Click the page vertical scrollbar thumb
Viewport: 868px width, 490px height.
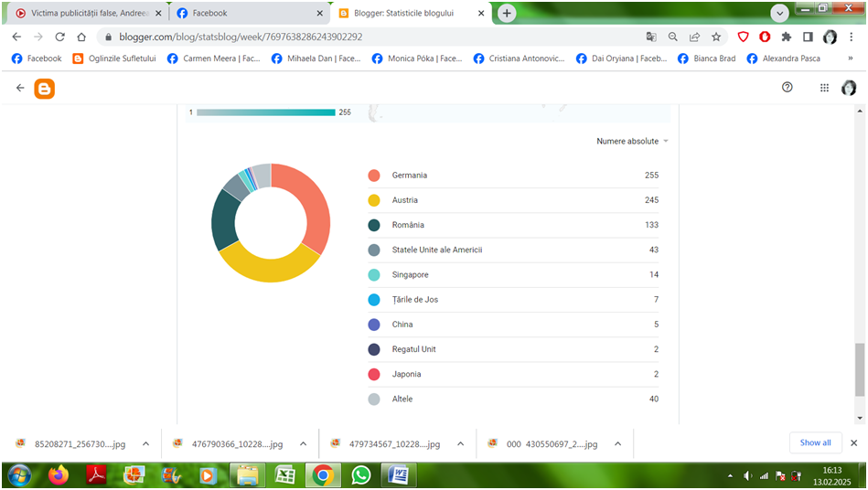(859, 369)
